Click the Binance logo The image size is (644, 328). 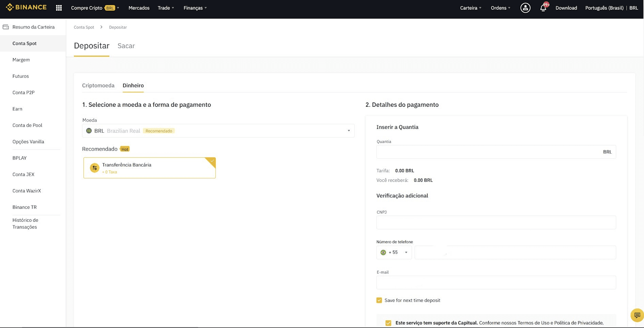(26, 7)
